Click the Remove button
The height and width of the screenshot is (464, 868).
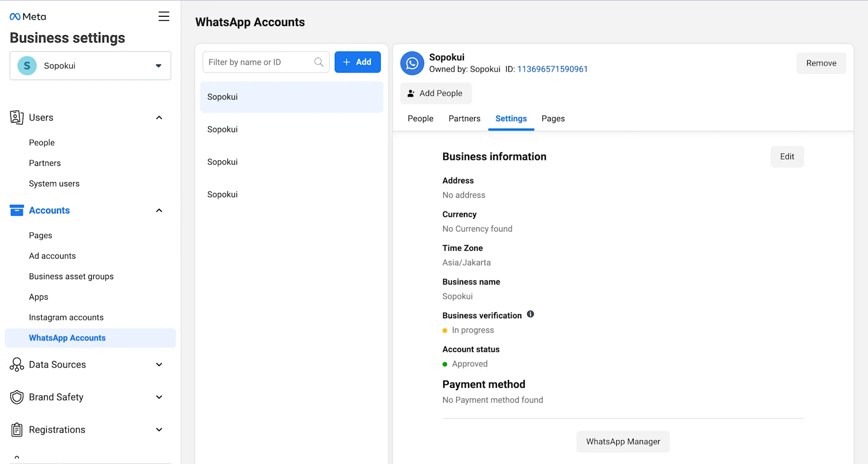pos(821,63)
